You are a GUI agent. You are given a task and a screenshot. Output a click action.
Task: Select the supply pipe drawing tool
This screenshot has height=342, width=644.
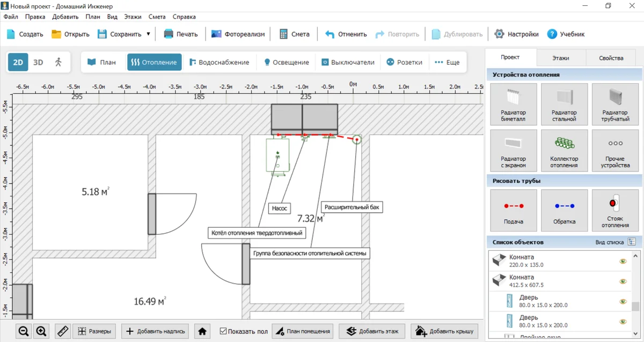[x=513, y=210]
